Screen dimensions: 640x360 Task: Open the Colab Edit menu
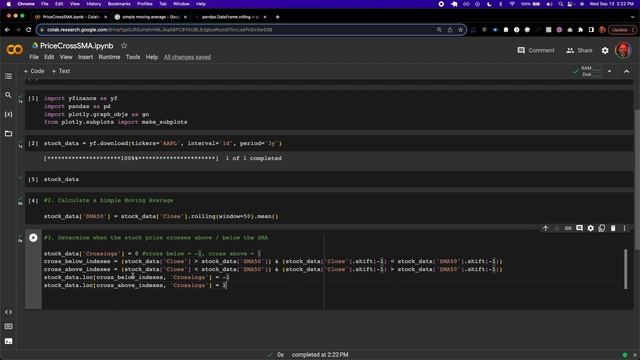point(49,57)
